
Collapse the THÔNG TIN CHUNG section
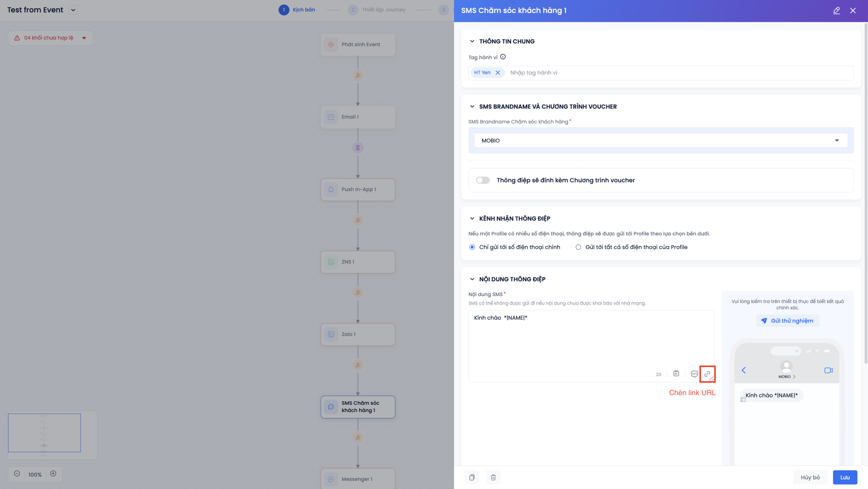coord(472,41)
